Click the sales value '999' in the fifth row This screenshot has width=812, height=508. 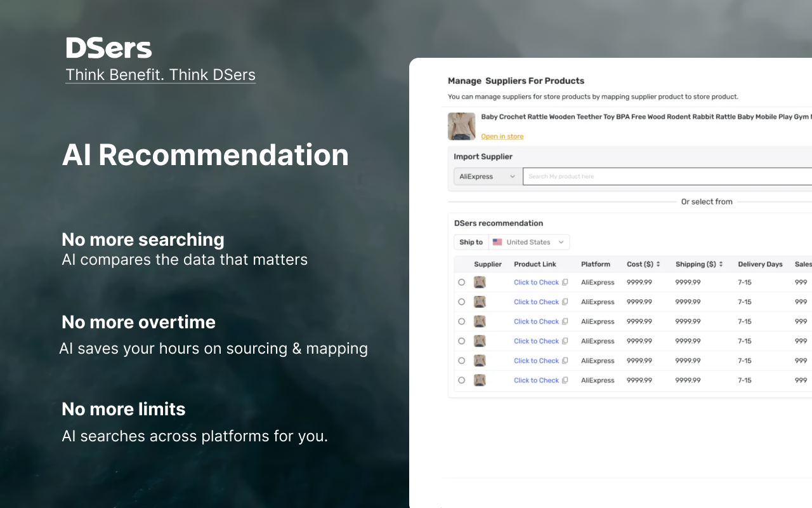801,361
